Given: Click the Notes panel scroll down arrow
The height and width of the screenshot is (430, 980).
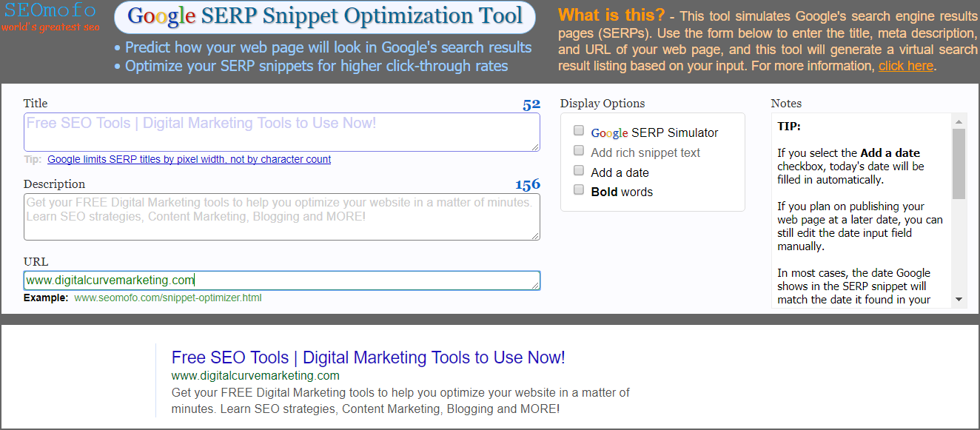Looking at the screenshot, I should click(959, 300).
